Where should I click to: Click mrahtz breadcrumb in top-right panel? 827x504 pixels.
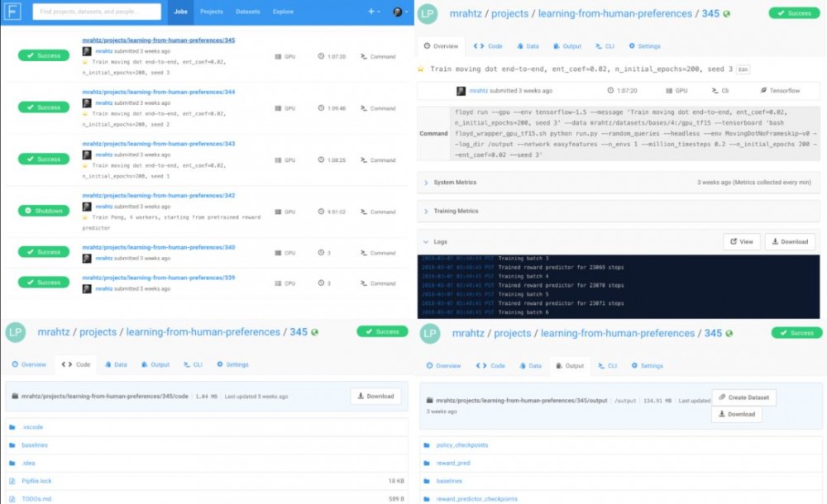(x=465, y=14)
